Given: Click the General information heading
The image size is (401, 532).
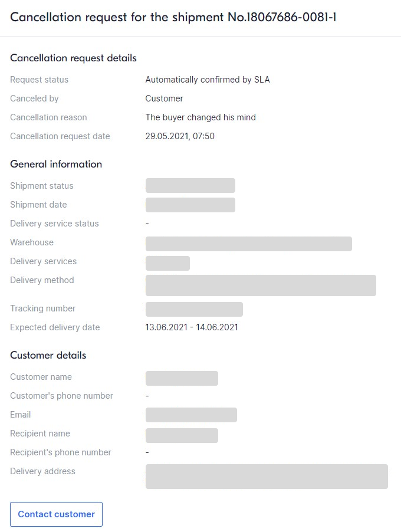Looking at the screenshot, I should coord(56,164).
